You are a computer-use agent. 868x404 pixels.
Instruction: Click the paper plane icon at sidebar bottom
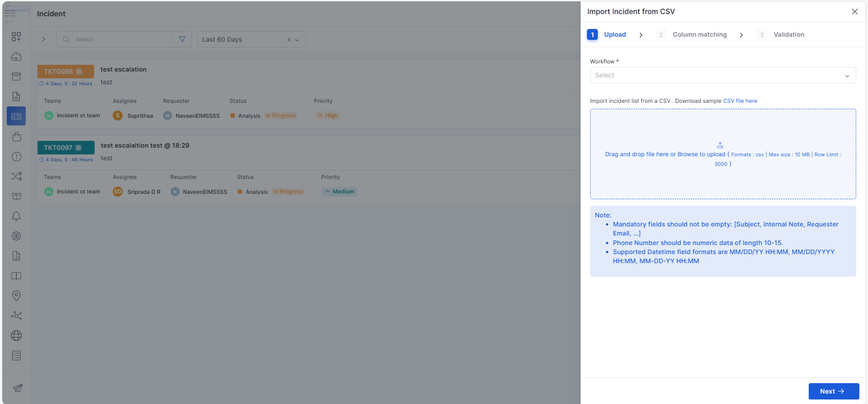pyautogui.click(x=18, y=388)
